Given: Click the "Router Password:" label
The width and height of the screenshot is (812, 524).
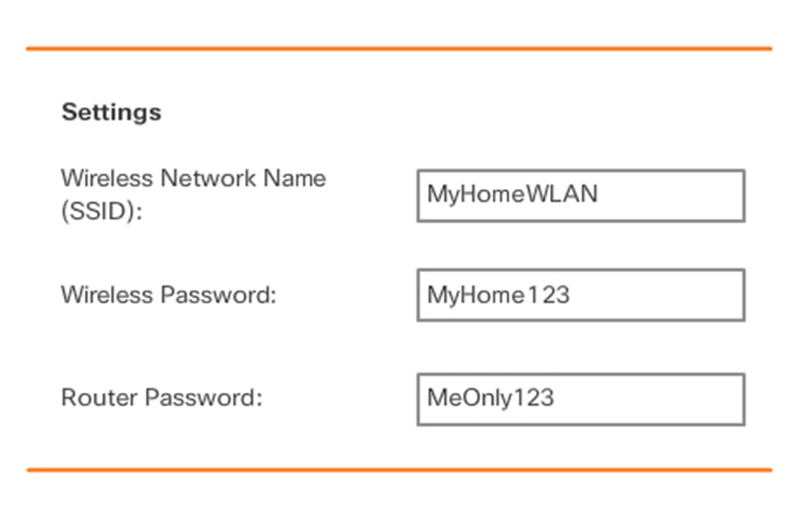Looking at the screenshot, I should pos(161,399).
